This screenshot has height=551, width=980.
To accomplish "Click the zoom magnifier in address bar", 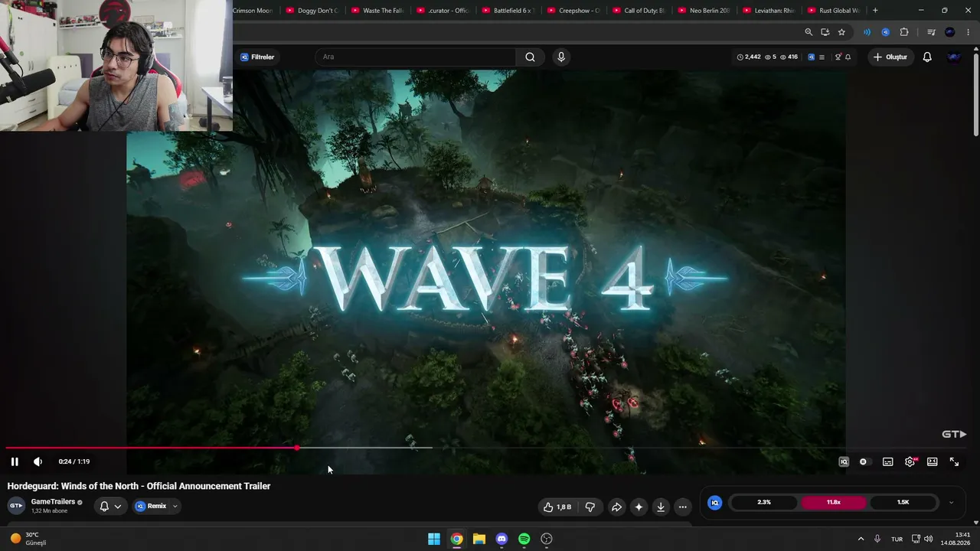I will [x=808, y=32].
